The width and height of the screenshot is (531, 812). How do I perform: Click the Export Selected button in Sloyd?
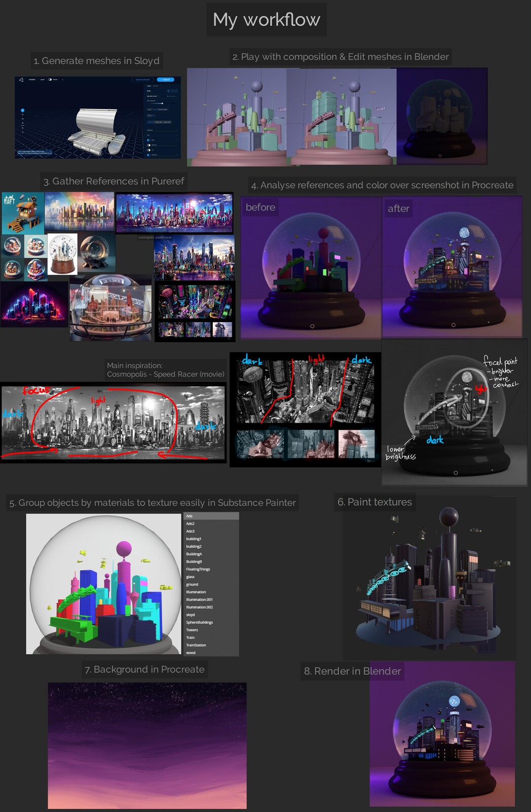pos(143,80)
